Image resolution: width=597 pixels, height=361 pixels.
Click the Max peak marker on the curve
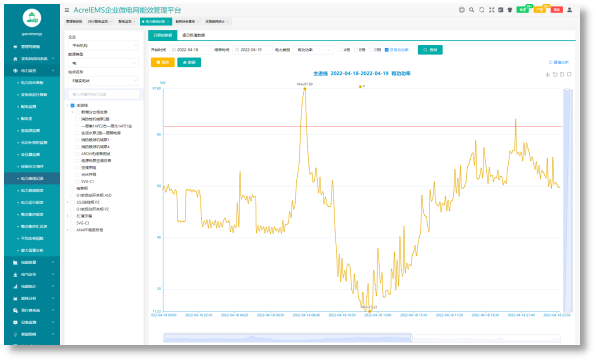[x=305, y=89]
